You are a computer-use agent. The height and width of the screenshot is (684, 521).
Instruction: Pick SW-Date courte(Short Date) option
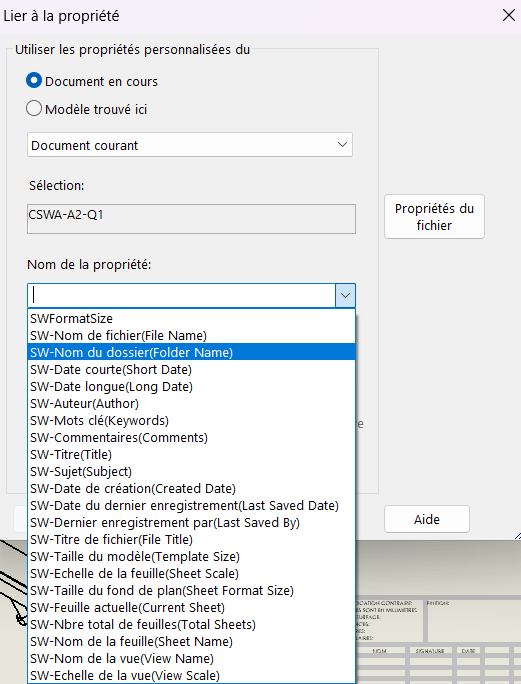click(x=192, y=369)
